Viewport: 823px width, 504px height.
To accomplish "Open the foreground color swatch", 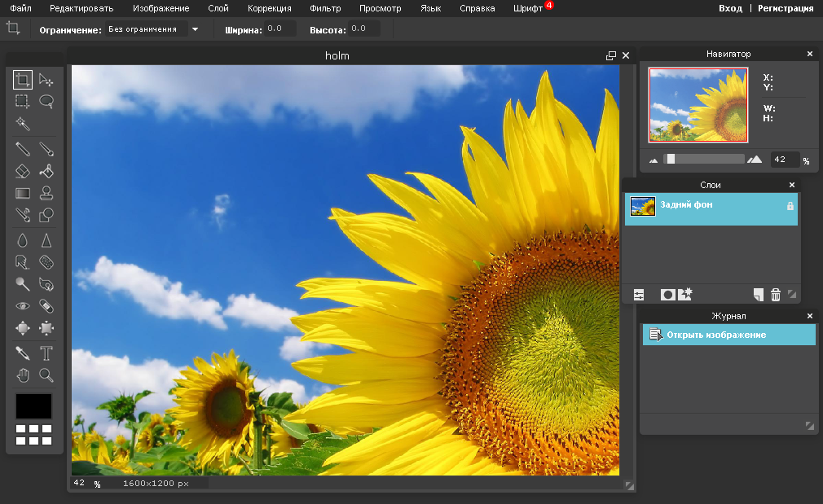I will [x=33, y=405].
